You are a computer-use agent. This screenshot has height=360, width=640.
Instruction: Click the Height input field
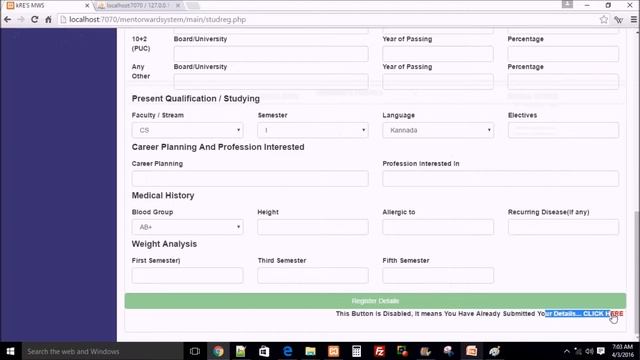tap(313, 227)
